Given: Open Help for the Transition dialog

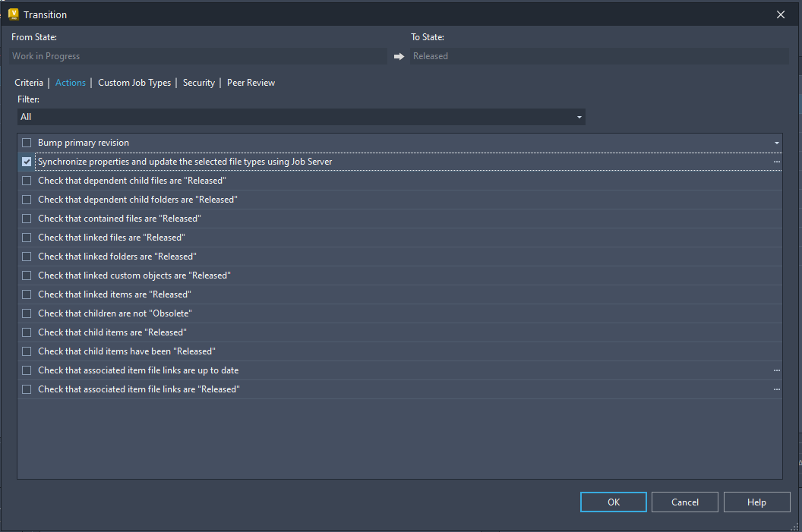Looking at the screenshot, I should (x=756, y=502).
